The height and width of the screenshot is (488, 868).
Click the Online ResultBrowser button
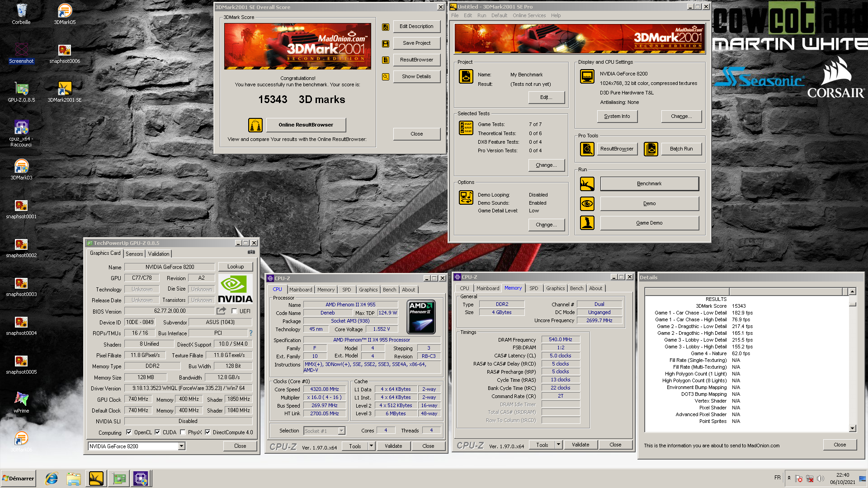[x=306, y=125]
